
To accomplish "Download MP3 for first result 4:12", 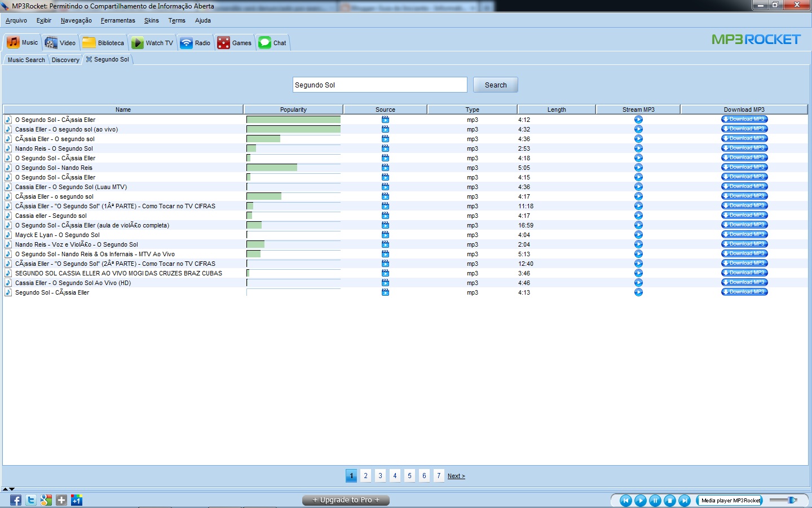I will click(744, 119).
